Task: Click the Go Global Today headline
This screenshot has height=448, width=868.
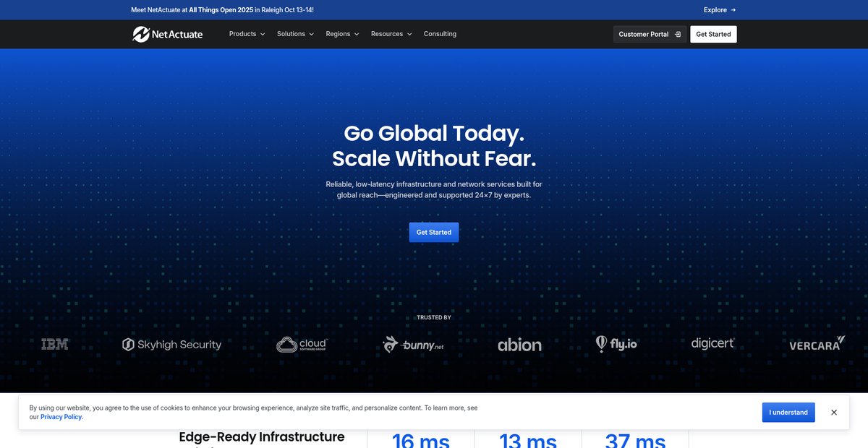Action: (434, 133)
